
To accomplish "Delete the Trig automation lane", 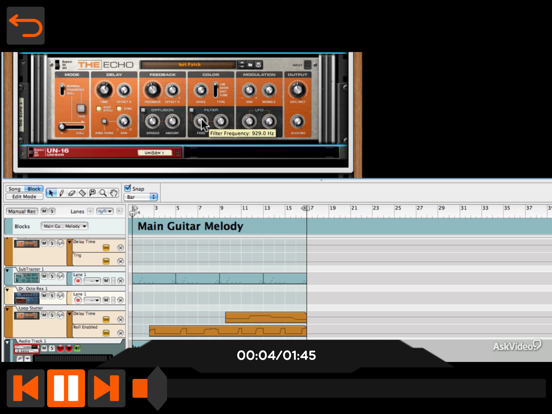I will 120,261.
